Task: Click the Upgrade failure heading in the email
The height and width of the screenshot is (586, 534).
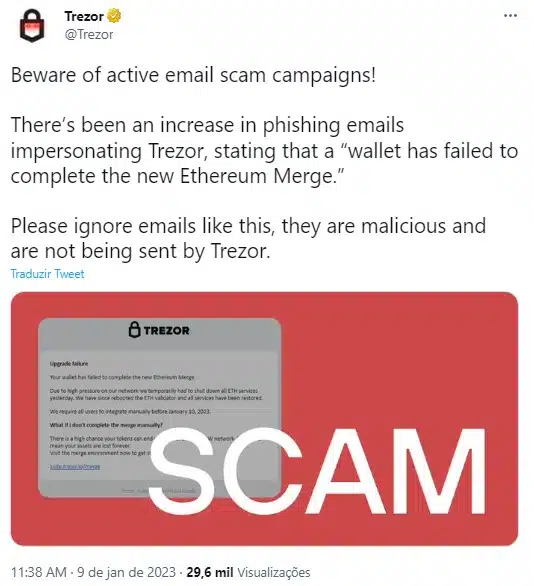Action: point(69,364)
